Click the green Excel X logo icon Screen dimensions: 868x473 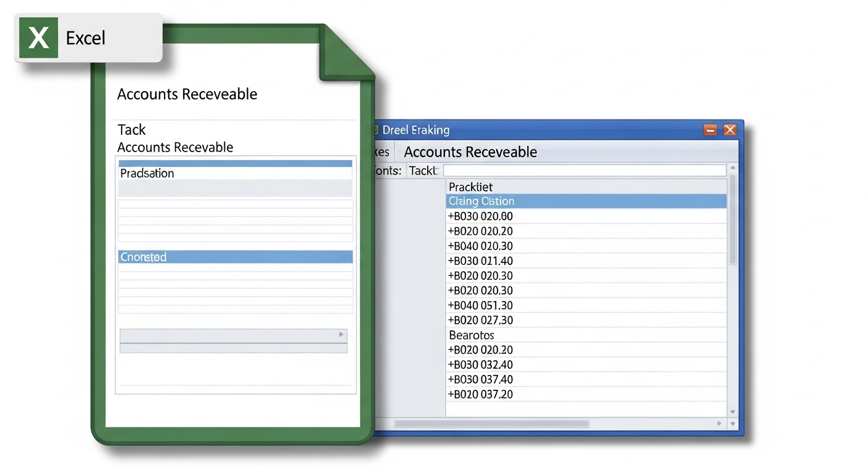[x=38, y=38]
